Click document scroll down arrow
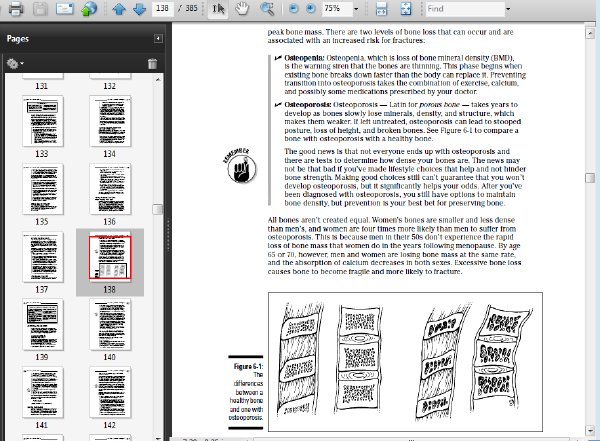This screenshot has height=441, width=600. pos(590,431)
